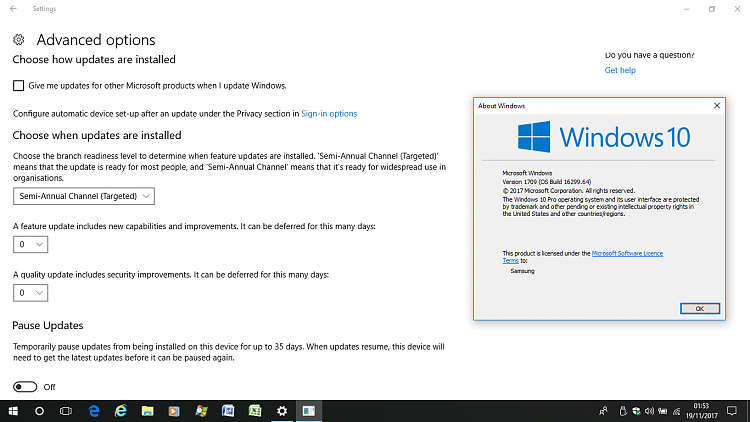Screen dimensions: 750x422
Task: Open the media player taskbar icon
Action: coord(174,411)
